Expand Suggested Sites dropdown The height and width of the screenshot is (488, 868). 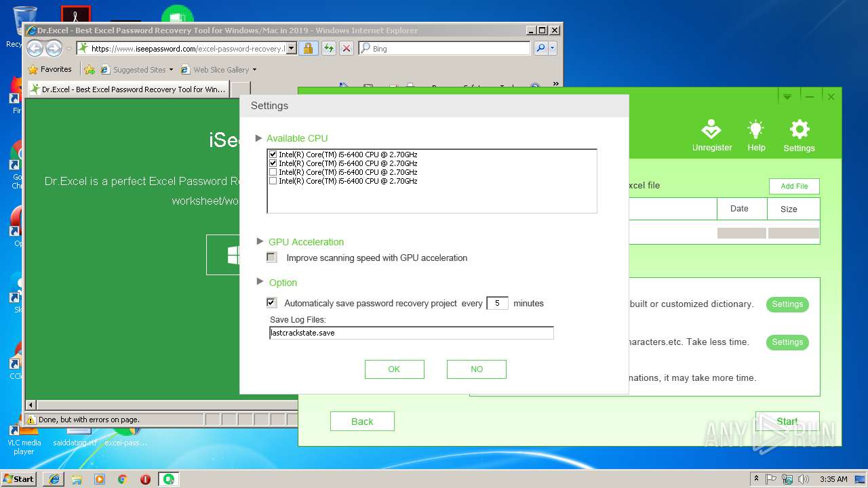(x=171, y=70)
